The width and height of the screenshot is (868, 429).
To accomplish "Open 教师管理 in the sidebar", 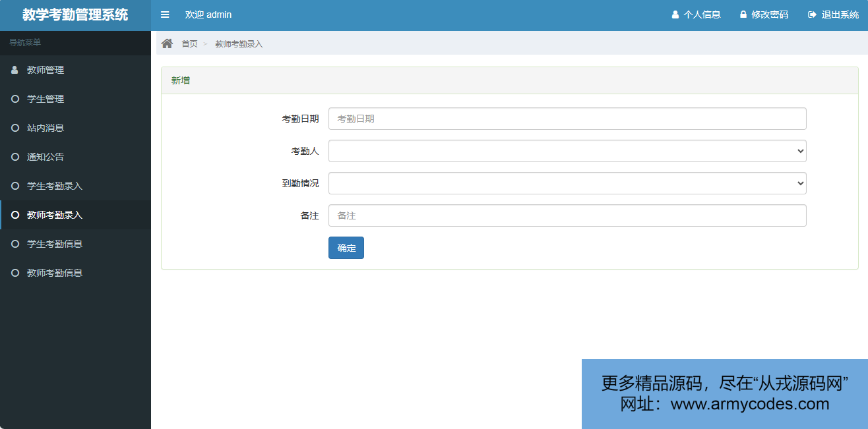I will pyautogui.click(x=75, y=70).
